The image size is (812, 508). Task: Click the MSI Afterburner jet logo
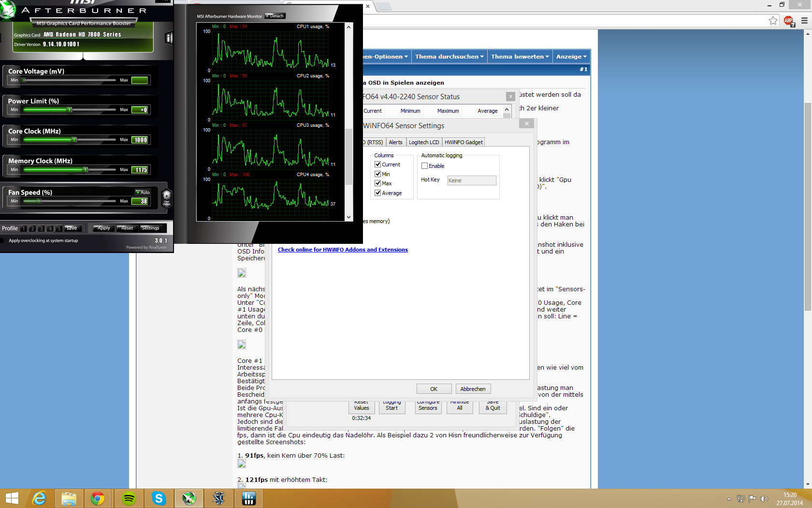tap(7, 9)
